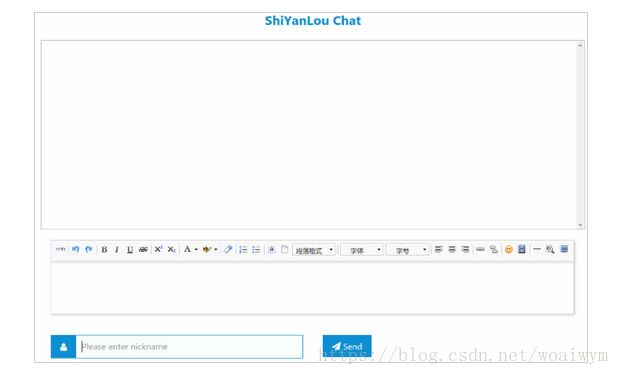The height and width of the screenshot is (375, 619).
Task: Open the emoticon smiley picker
Action: pos(509,249)
